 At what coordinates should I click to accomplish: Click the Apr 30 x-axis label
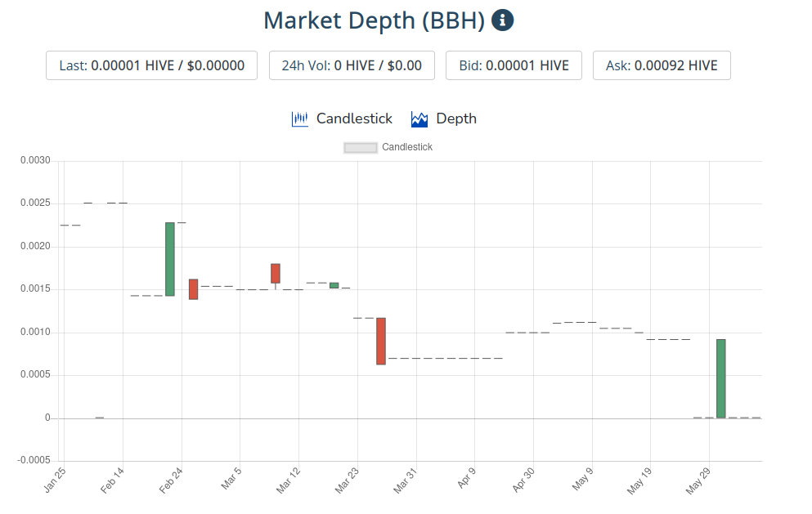pos(523,480)
